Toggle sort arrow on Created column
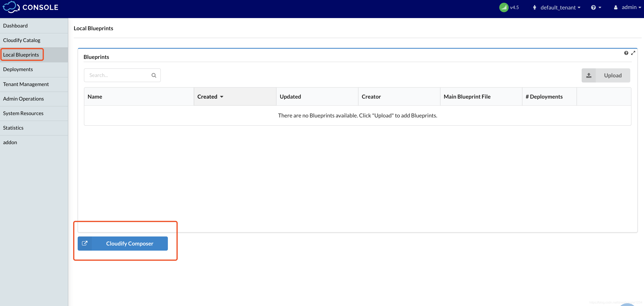The image size is (644, 306). (222, 97)
